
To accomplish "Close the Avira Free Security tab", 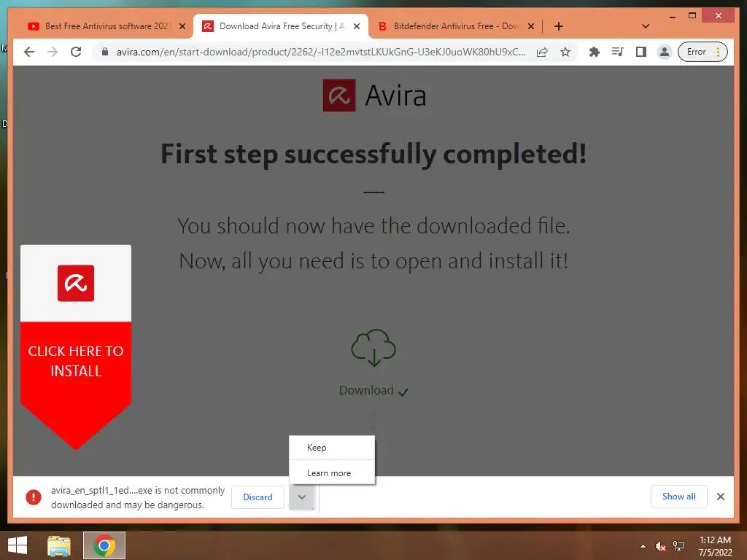I will tap(357, 27).
